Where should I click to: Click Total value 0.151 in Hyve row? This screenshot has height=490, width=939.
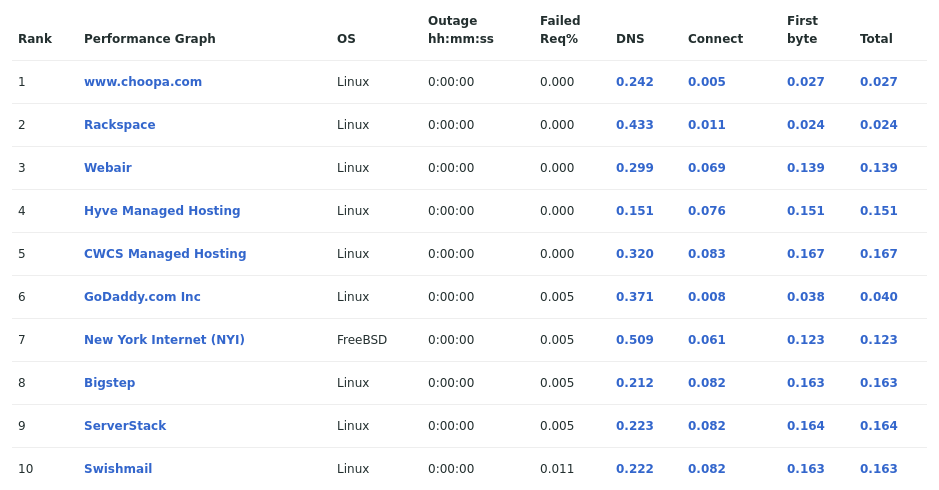pyautogui.click(x=879, y=211)
